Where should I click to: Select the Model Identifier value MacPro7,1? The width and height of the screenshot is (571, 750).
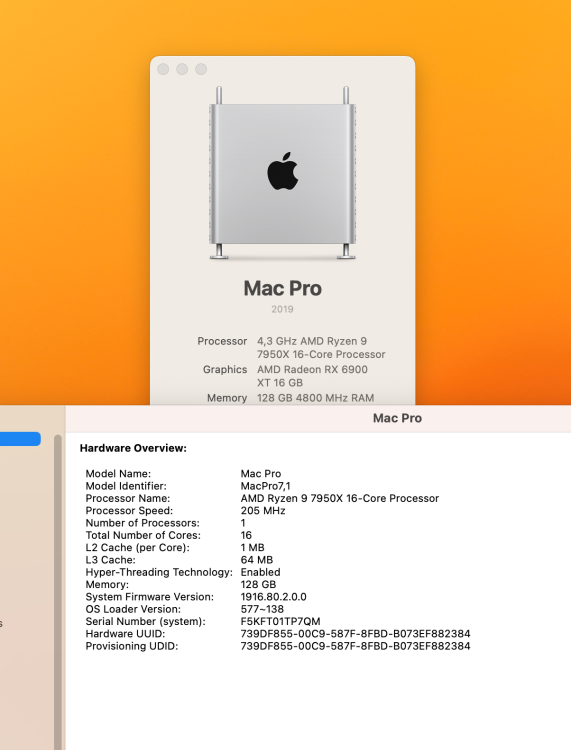[265, 486]
